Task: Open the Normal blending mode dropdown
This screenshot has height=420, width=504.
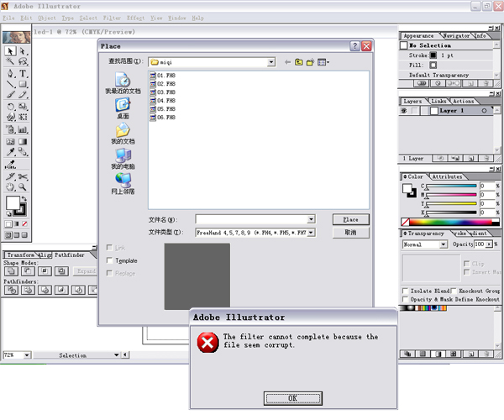Action: 444,244
